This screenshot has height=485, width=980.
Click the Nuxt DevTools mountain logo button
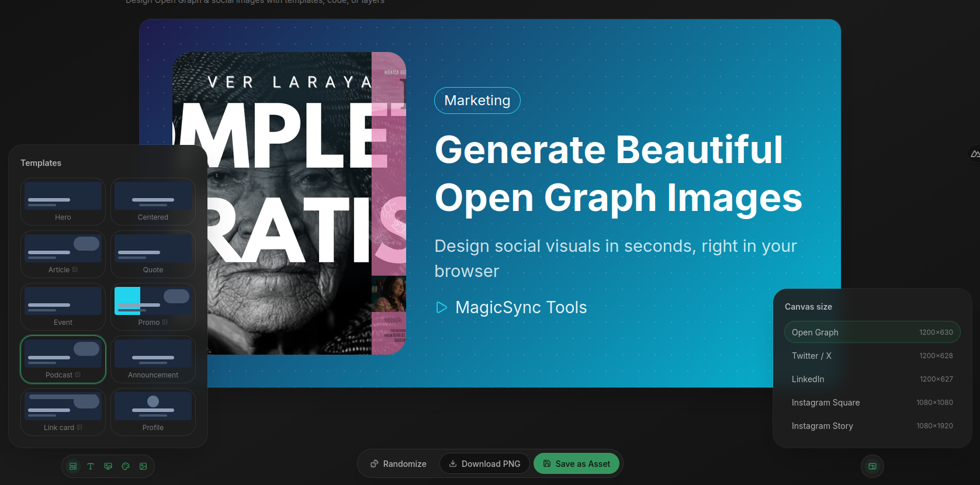click(x=974, y=154)
